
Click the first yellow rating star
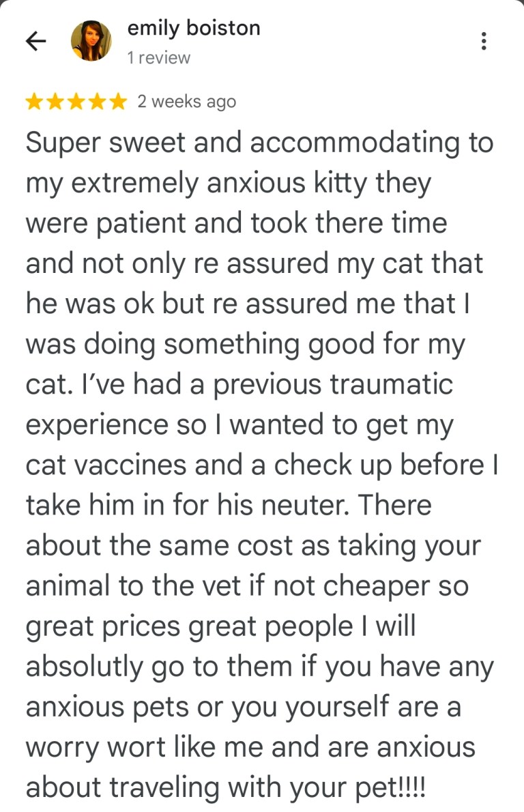pos(34,102)
